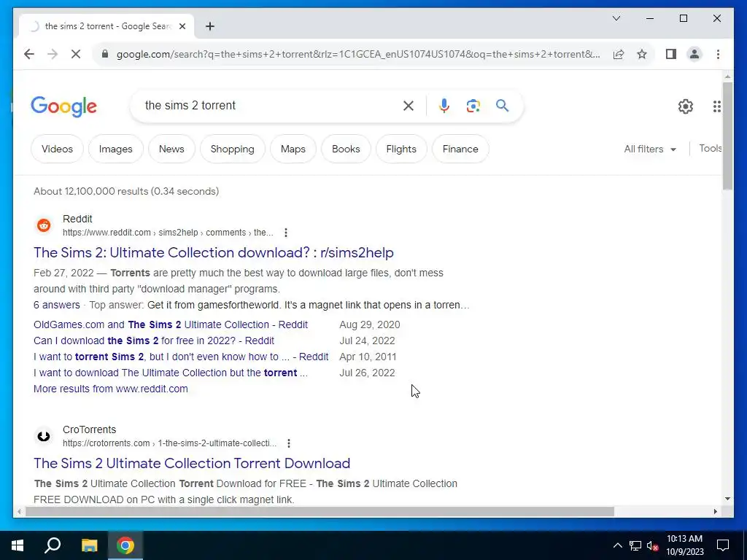Open 'The Sims 2: Ultimate Collection download?' link
Image resolution: width=747 pixels, height=560 pixels.
(x=214, y=253)
